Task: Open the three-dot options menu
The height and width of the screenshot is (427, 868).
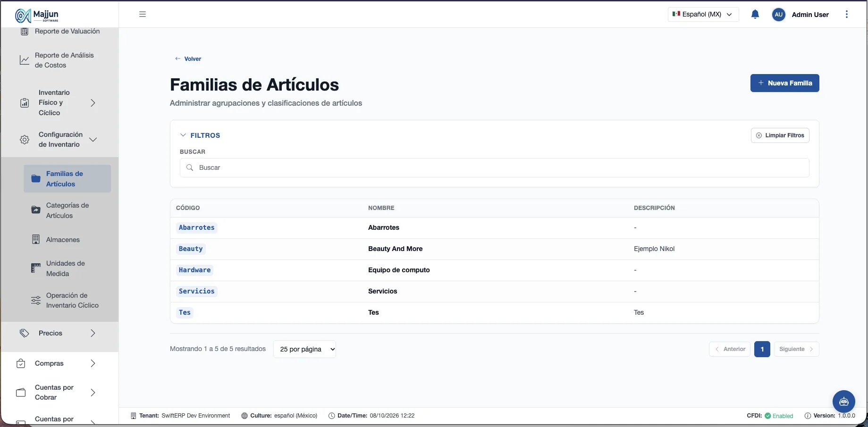Action: 847,15
